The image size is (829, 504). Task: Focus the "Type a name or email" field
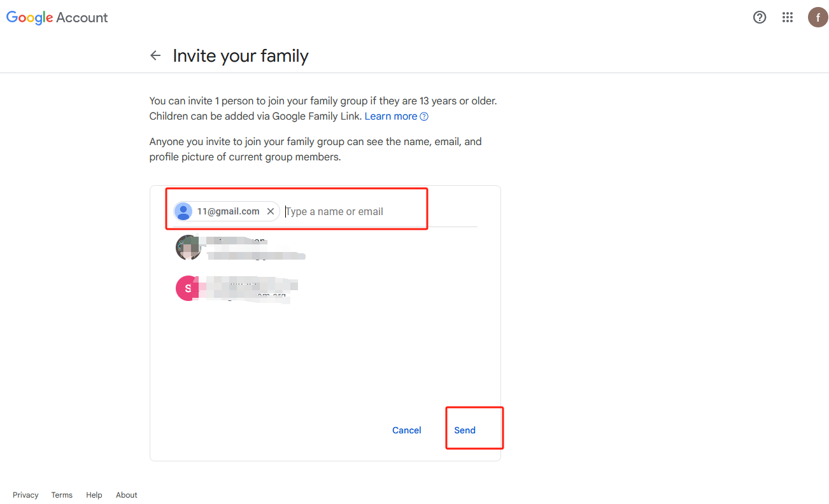pos(357,211)
